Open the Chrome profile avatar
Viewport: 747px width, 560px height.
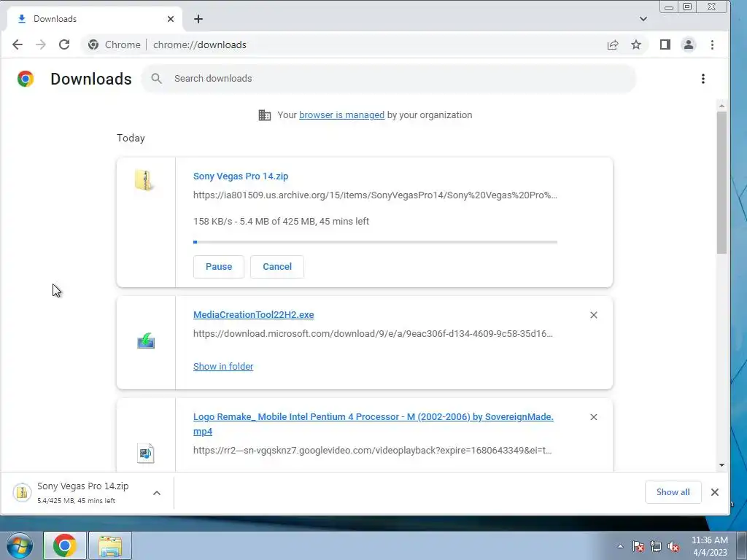pyautogui.click(x=689, y=44)
